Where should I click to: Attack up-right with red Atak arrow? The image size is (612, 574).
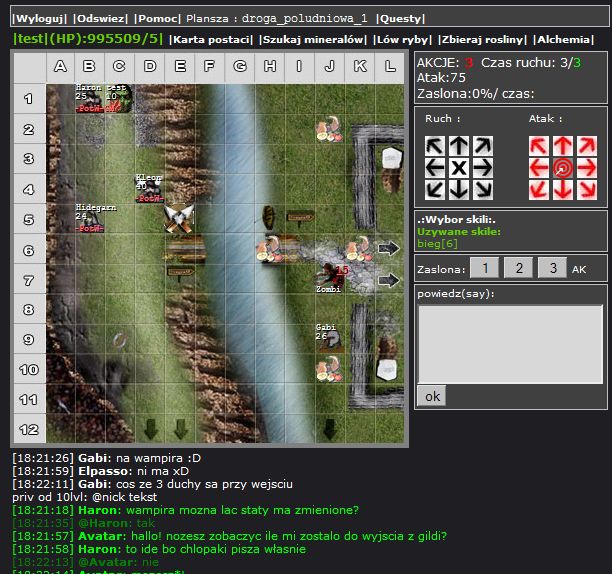point(587,146)
